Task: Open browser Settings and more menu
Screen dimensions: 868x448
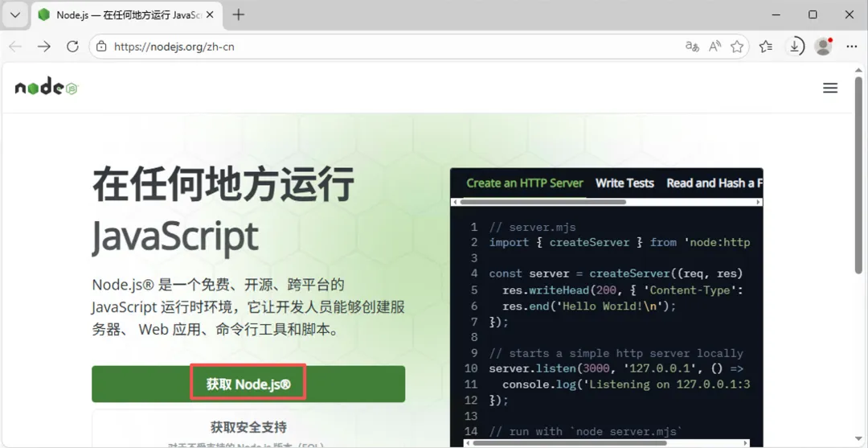Action: 852,47
